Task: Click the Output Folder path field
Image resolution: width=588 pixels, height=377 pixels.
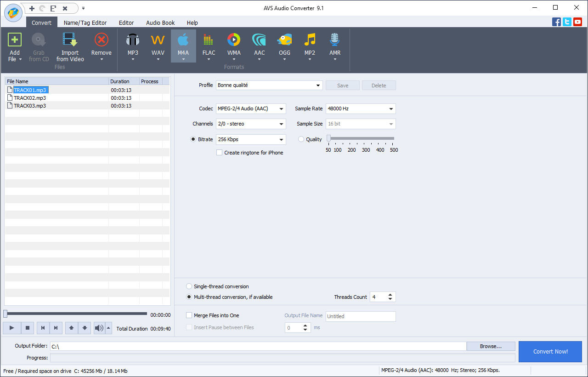Action: (258, 346)
